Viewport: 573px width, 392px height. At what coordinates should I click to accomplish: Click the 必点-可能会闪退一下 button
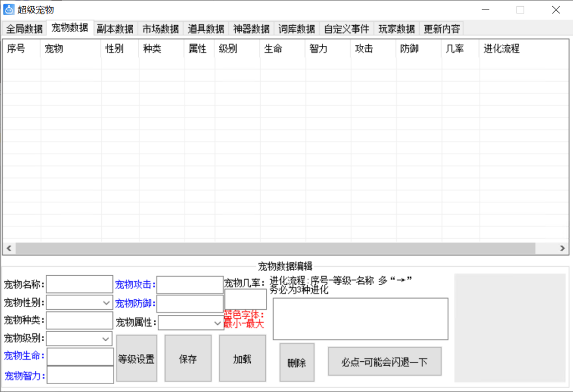384,362
